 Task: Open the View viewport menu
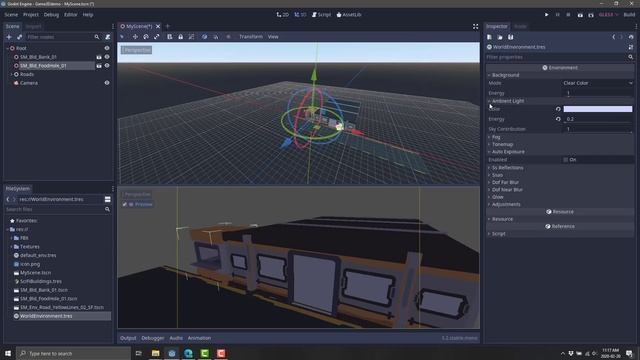tap(273, 37)
